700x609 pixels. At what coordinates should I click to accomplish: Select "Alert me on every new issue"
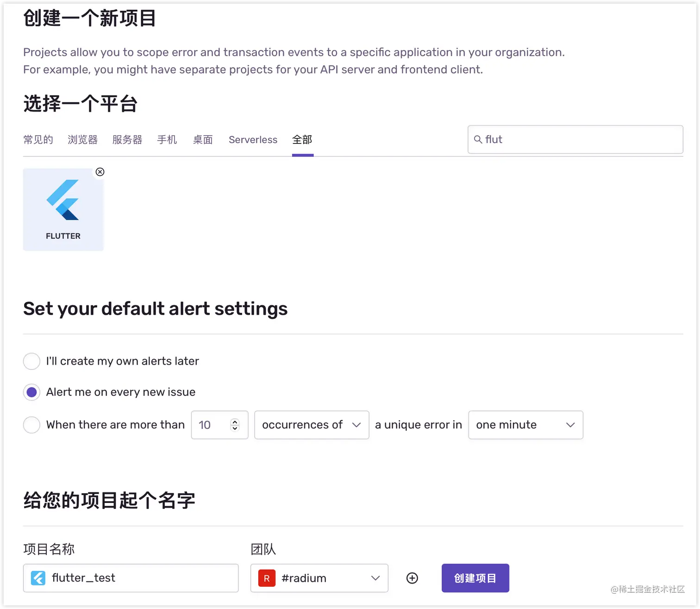point(31,392)
